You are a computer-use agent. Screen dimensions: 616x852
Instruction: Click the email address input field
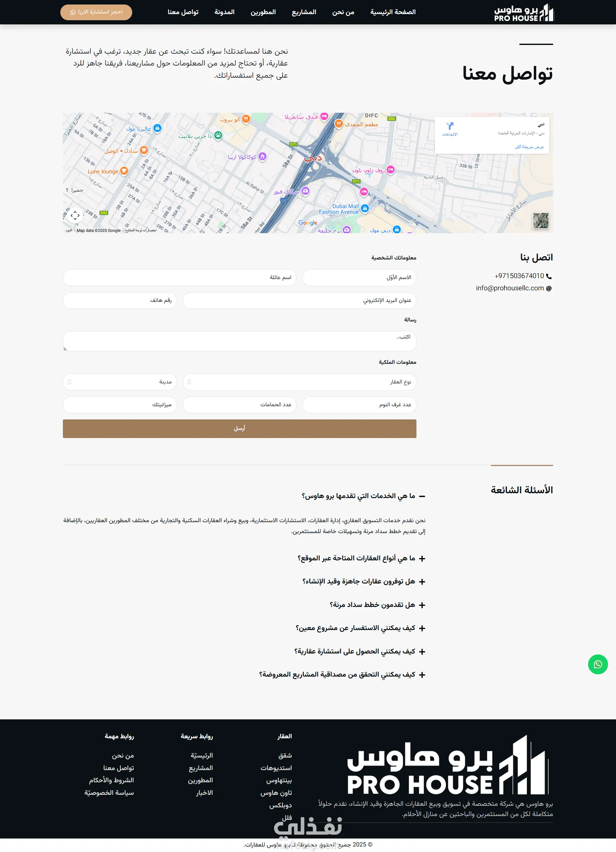pos(299,301)
